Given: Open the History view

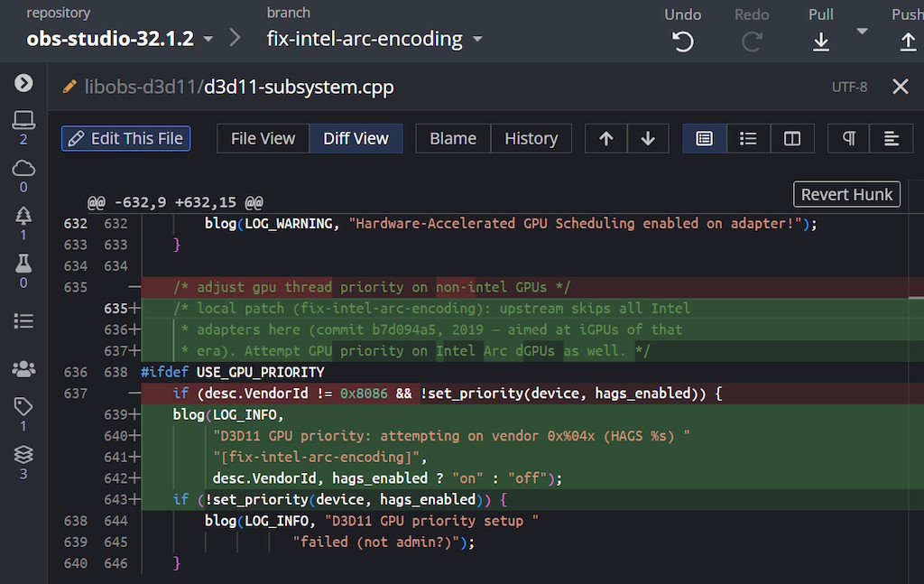Looking at the screenshot, I should tap(531, 138).
